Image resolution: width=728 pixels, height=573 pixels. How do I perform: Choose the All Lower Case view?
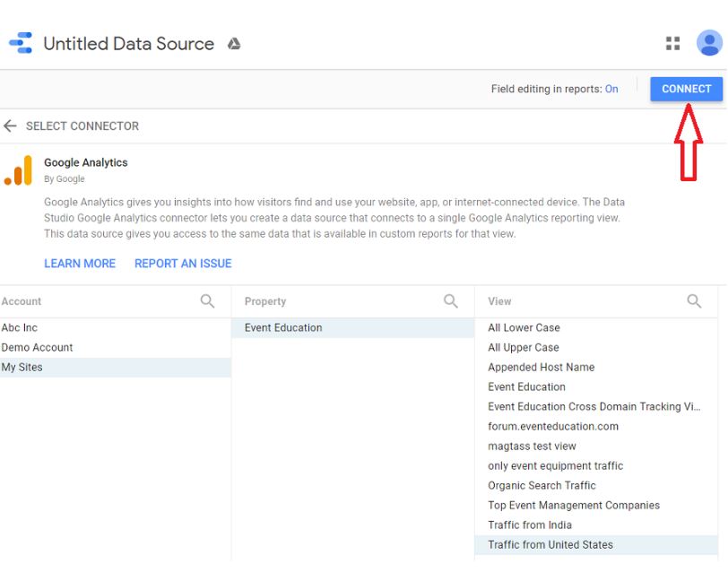coord(596,328)
